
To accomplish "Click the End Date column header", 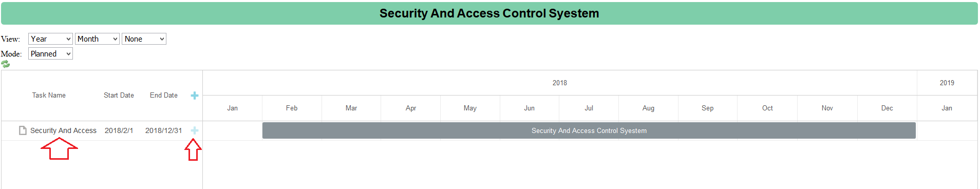I will click(164, 96).
